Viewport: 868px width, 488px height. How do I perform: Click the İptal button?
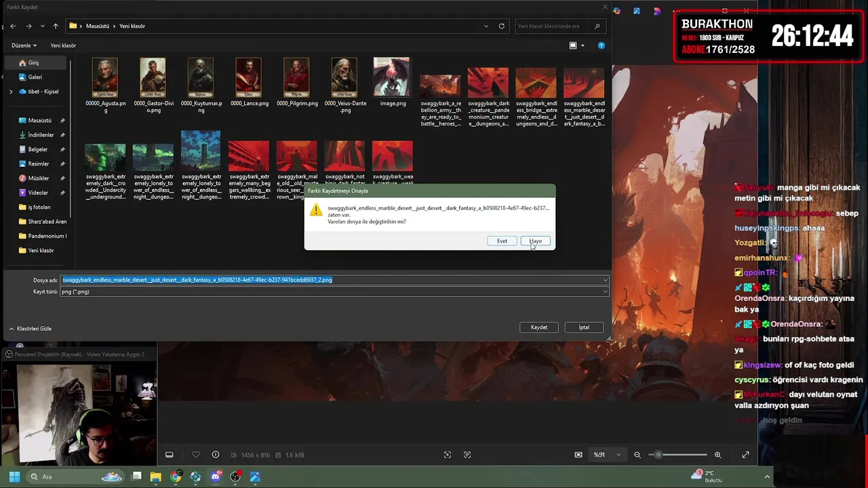(584, 327)
